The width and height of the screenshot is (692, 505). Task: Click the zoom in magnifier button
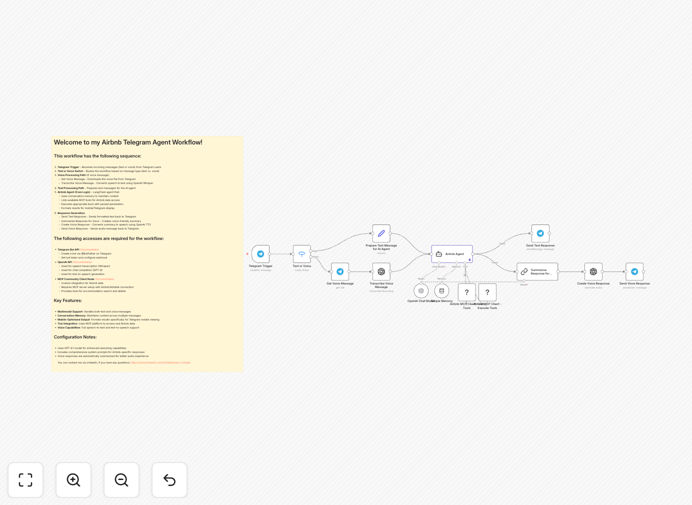pyautogui.click(x=73, y=480)
